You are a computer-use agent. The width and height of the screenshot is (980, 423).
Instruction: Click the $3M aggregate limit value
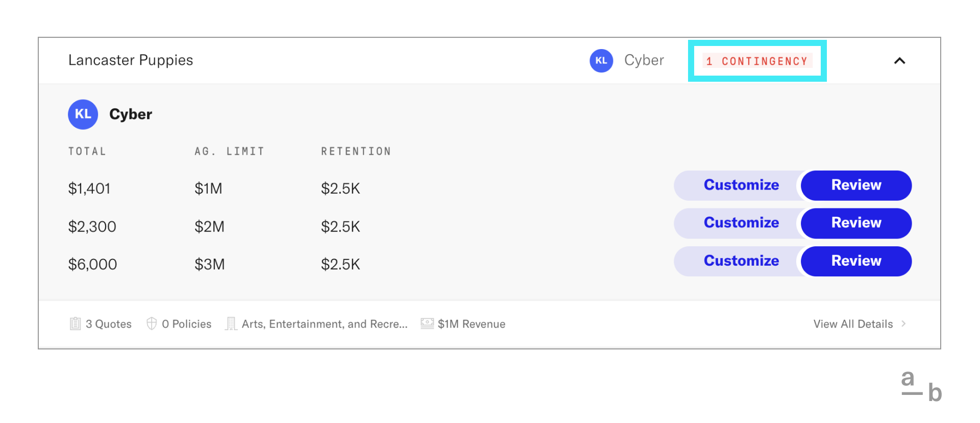tap(210, 264)
